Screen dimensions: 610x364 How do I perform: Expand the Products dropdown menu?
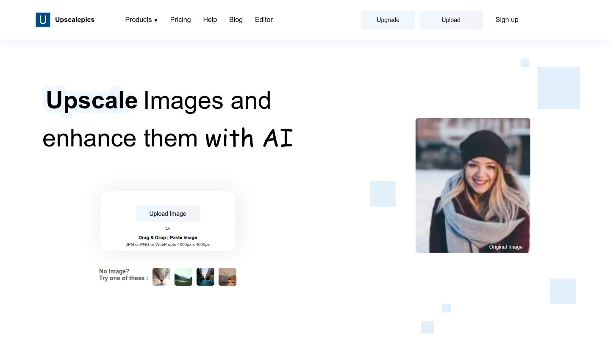point(141,20)
